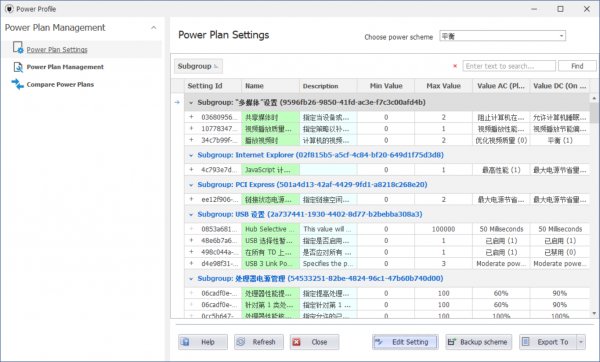Select the first 06cadf0e setting id cell
The height and width of the screenshot is (362, 600).
[220, 293]
